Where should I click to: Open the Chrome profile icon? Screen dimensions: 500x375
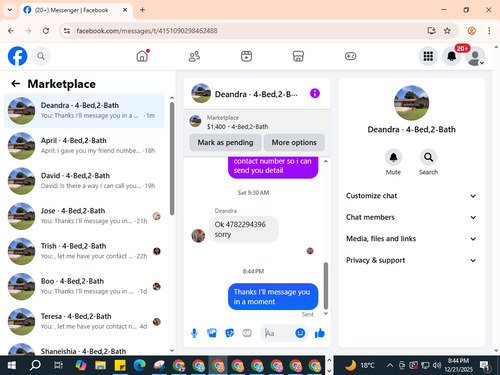click(471, 31)
